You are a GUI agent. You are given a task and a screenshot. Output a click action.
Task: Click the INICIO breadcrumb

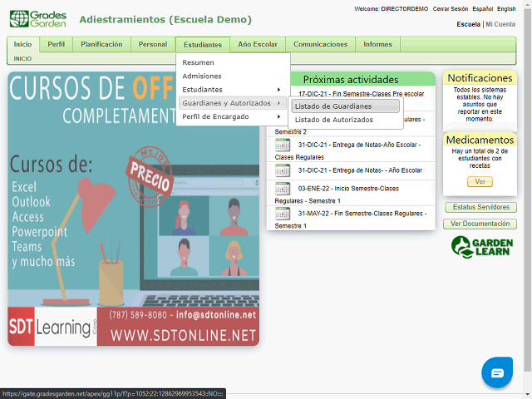pos(22,59)
